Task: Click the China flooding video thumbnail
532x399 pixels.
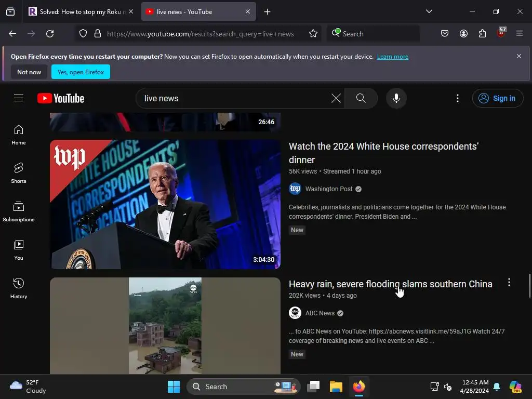Action: (x=165, y=326)
